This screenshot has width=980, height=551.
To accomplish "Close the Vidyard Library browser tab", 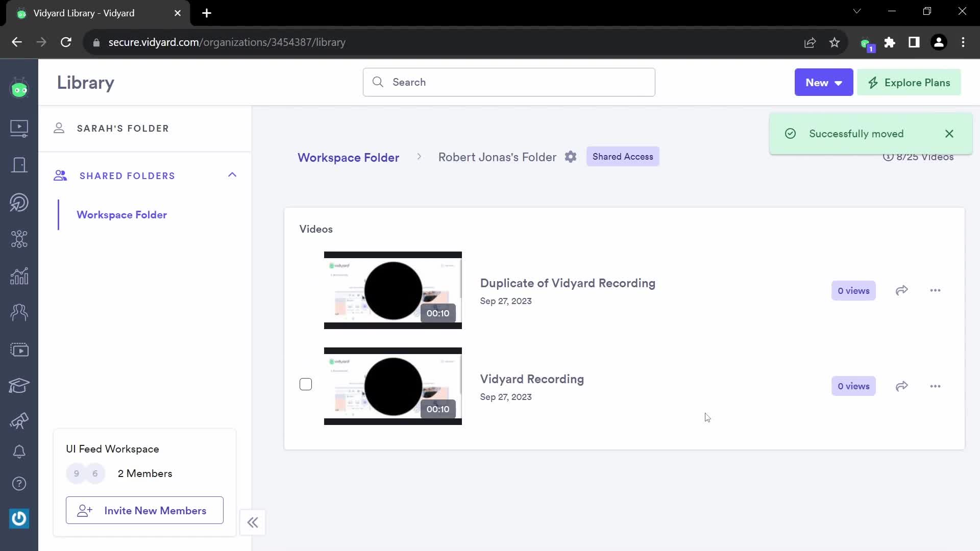I will (x=178, y=13).
